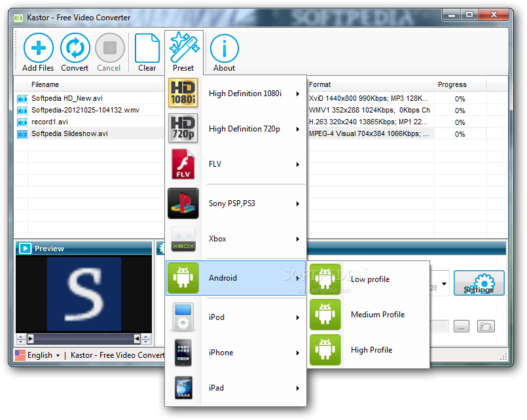Sort by the Progress column header
527x420 pixels.
460,84
